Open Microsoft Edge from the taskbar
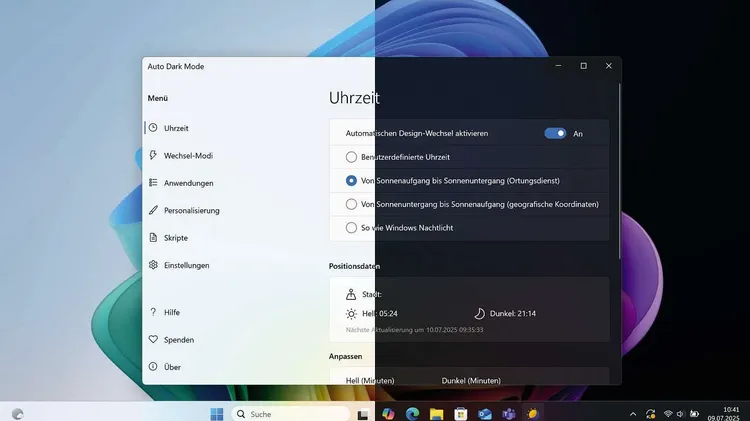The width and height of the screenshot is (750, 421). click(x=412, y=414)
